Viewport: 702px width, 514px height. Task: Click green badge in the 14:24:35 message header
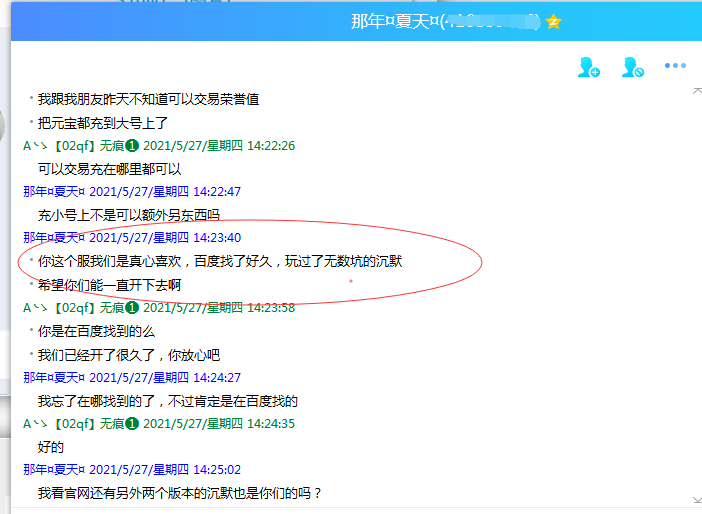coord(131,424)
